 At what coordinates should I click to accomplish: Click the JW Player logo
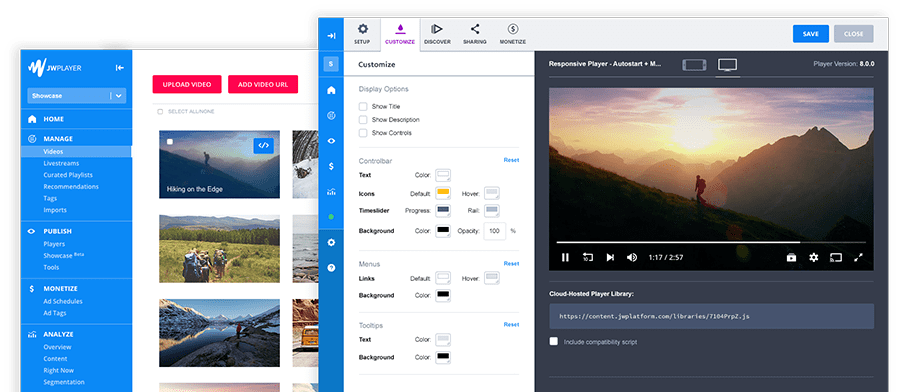55,68
